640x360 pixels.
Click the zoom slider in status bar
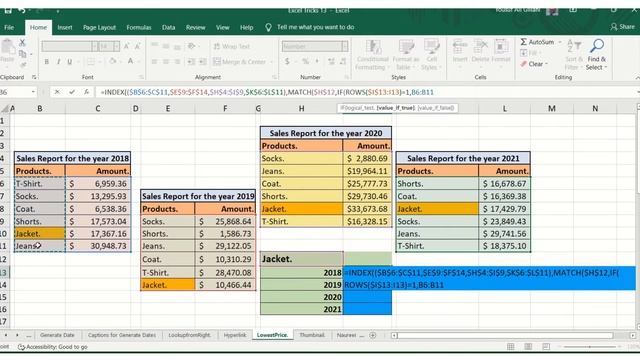pyautogui.click(x=589, y=347)
